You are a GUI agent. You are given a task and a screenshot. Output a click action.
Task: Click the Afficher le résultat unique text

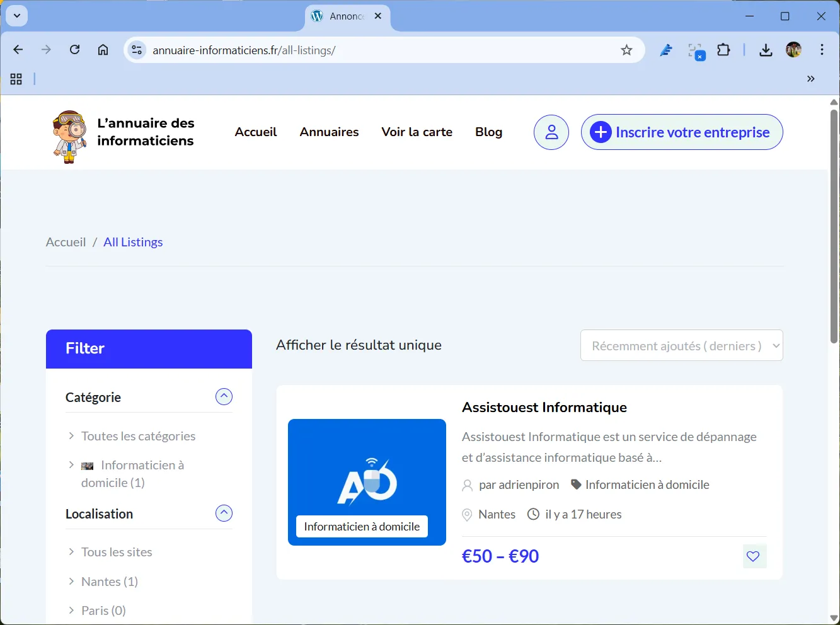[x=359, y=345]
